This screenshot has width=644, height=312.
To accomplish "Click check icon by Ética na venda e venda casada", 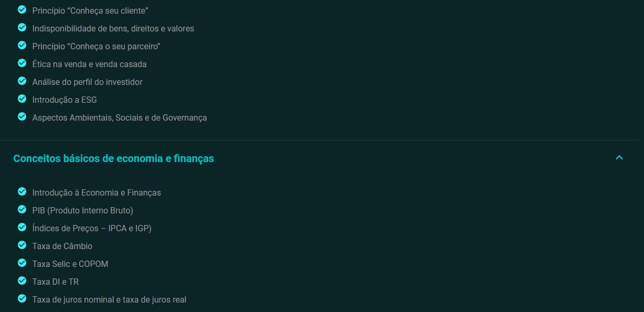I will [x=22, y=63].
